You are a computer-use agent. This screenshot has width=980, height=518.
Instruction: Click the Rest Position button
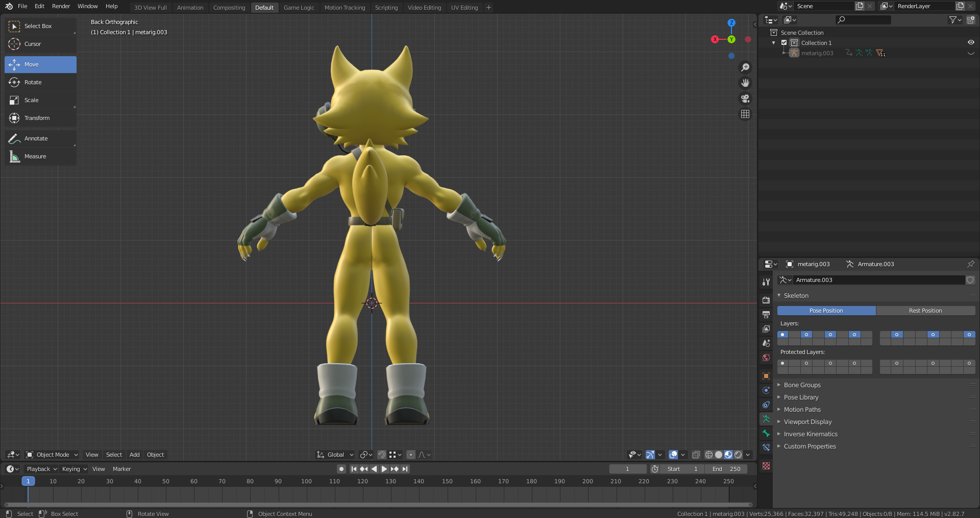pyautogui.click(x=925, y=311)
